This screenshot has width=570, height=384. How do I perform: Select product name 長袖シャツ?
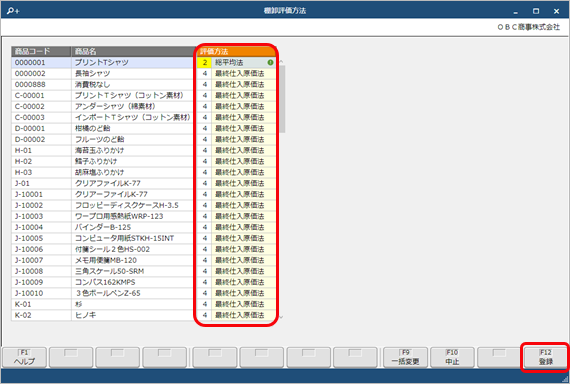92,73
